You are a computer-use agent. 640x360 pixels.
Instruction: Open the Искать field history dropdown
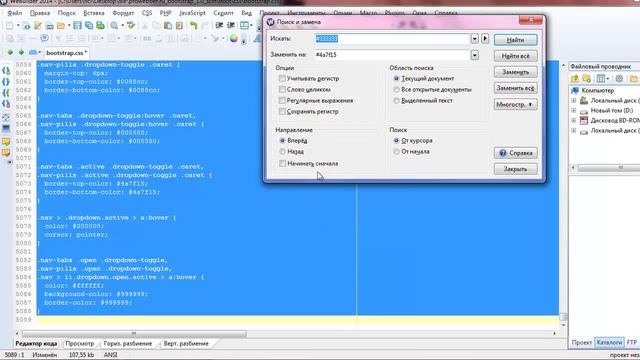click(474, 39)
